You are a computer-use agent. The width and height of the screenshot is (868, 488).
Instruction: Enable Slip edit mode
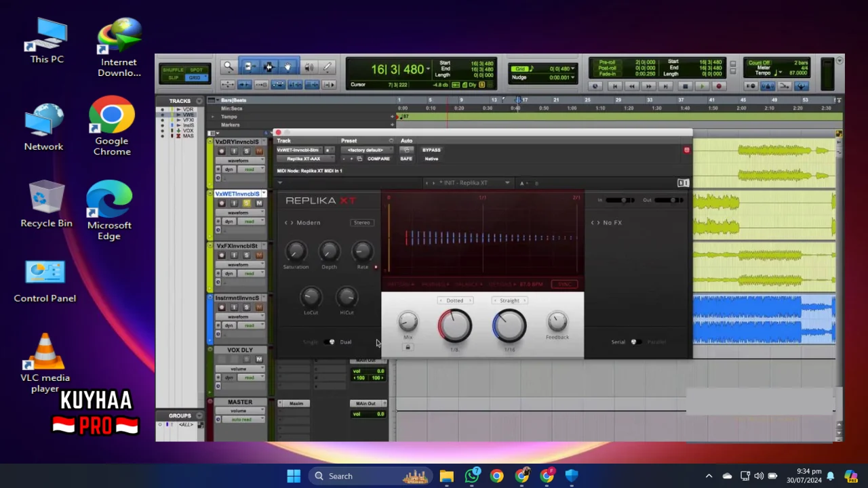click(174, 77)
